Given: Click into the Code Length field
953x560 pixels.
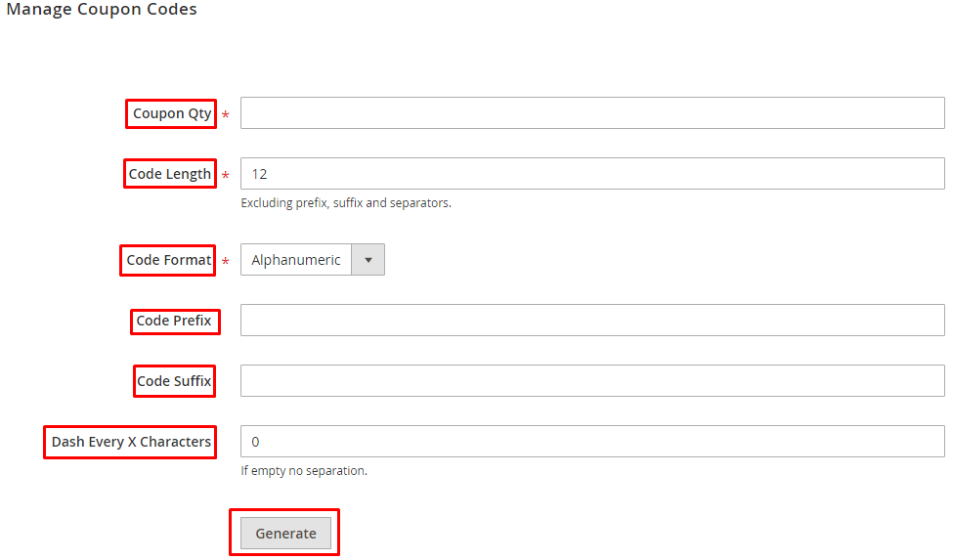Looking at the screenshot, I should [592, 174].
